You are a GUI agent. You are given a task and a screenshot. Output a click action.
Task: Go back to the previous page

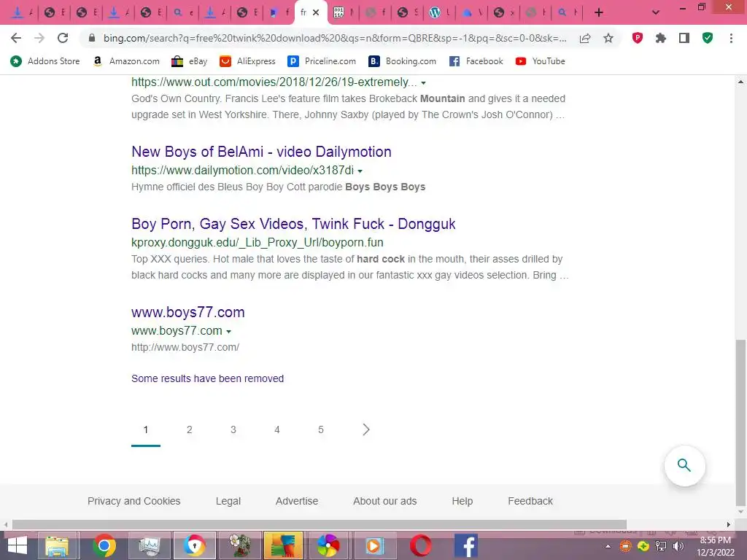coord(16,38)
